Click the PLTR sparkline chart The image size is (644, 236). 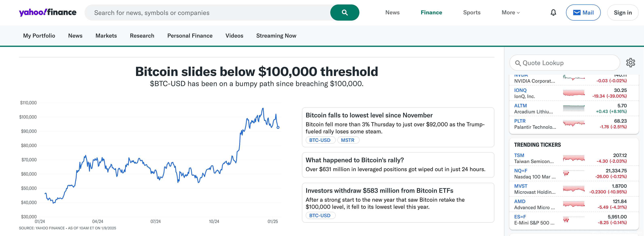(573, 123)
